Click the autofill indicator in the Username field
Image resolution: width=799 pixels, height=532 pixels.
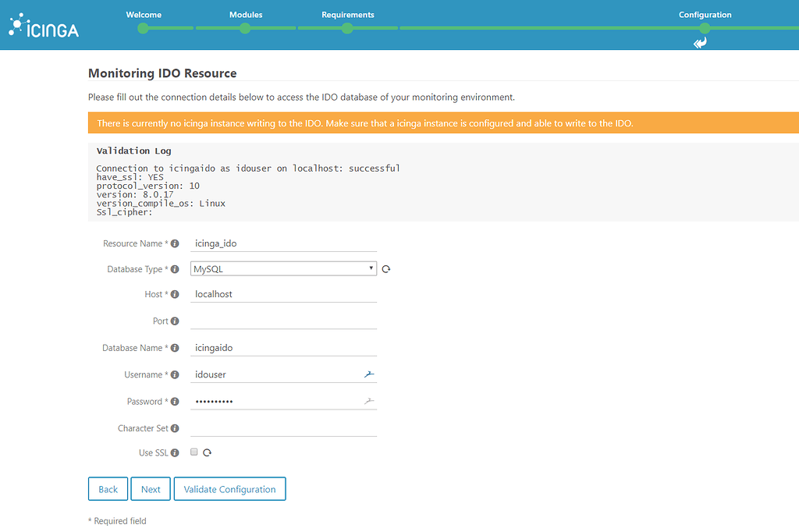368,374
